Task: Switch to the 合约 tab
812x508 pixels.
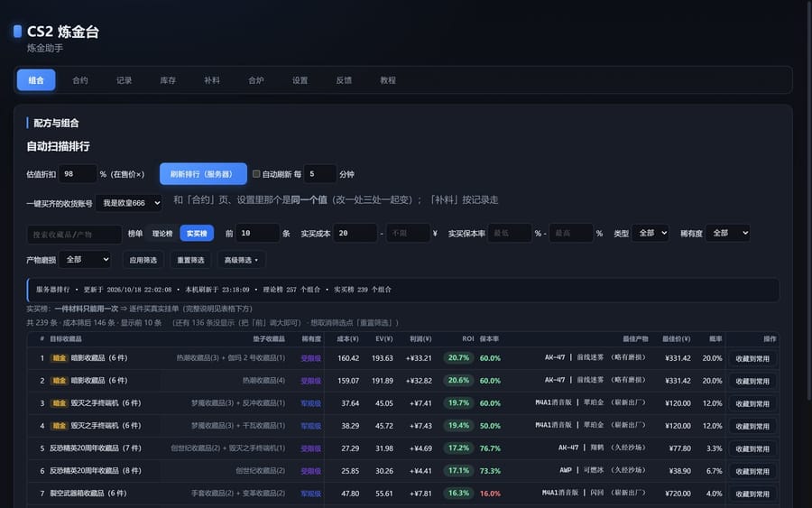Action: tap(80, 80)
